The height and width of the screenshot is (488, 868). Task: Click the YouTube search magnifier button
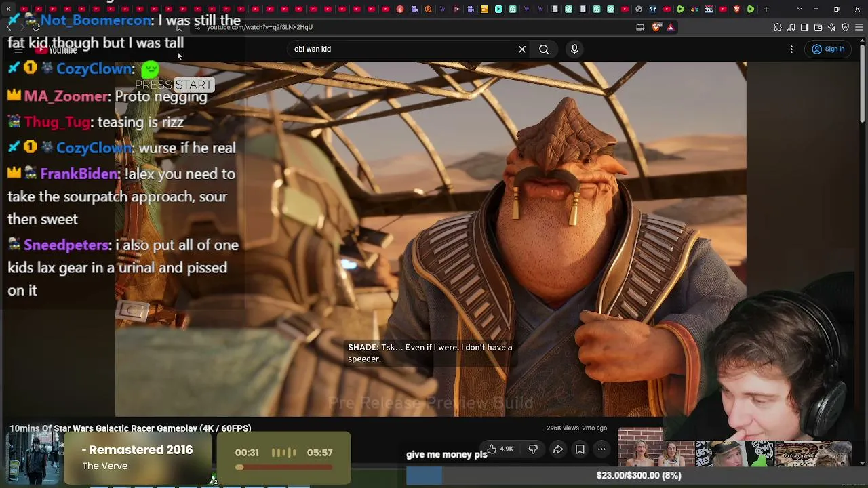tap(544, 49)
